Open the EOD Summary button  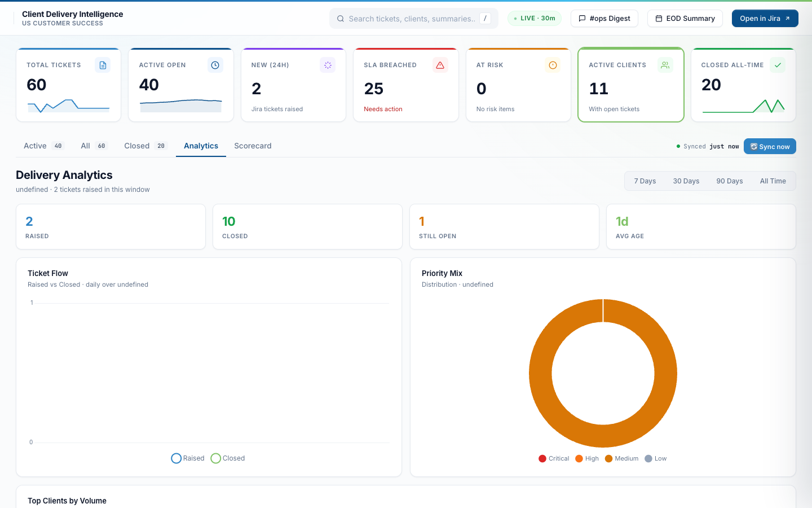coord(685,19)
